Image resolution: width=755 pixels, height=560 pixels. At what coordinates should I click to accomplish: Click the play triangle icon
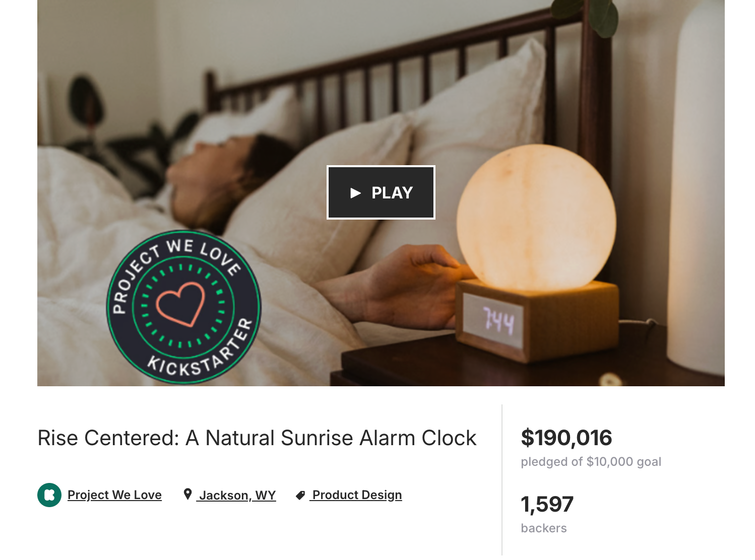(x=355, y=193)
